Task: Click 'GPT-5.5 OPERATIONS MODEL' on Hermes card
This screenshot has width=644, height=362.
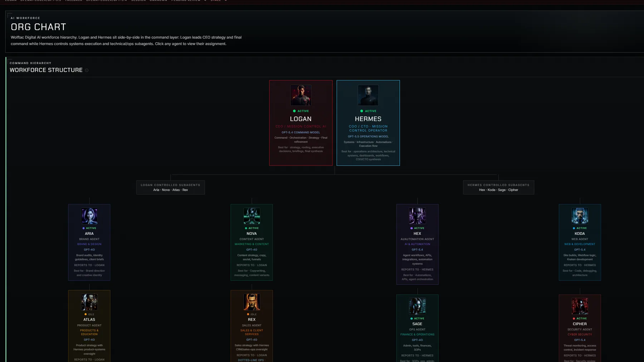Action: (x=368, y=137)
